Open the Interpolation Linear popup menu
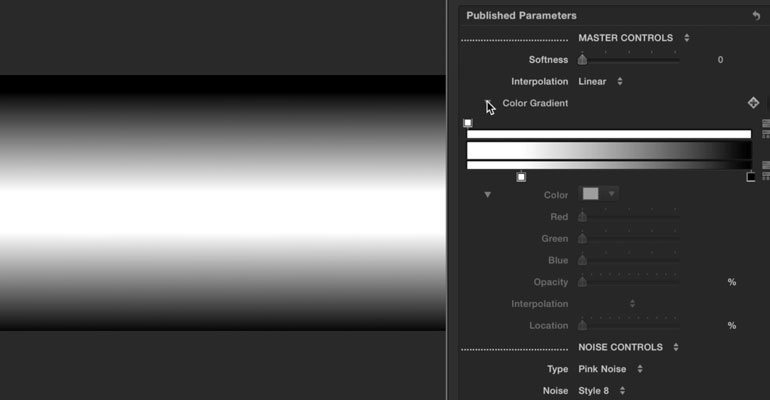The height and width of the screenshot is (400, 770). pyautogui.click(x=600, y=81)
